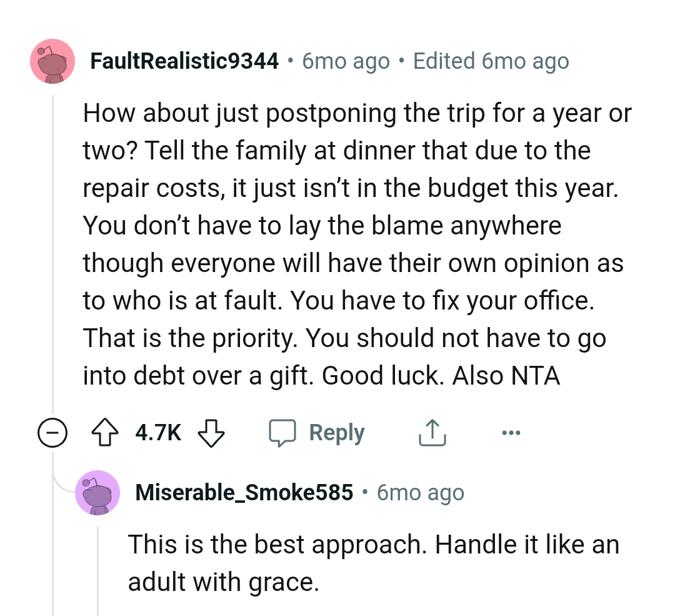The width and height of the screenshot is (675, 616).
Task: Select the 4.7K vote count text
Action: (x=157, y=432)
